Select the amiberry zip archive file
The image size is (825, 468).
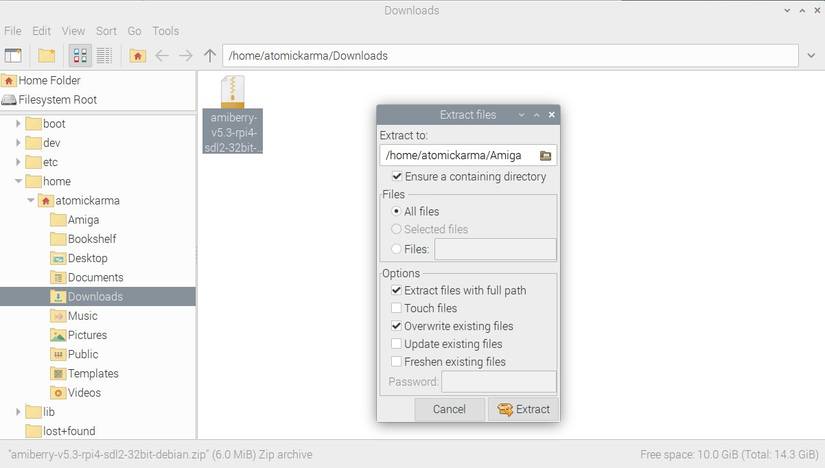point(233,114)
